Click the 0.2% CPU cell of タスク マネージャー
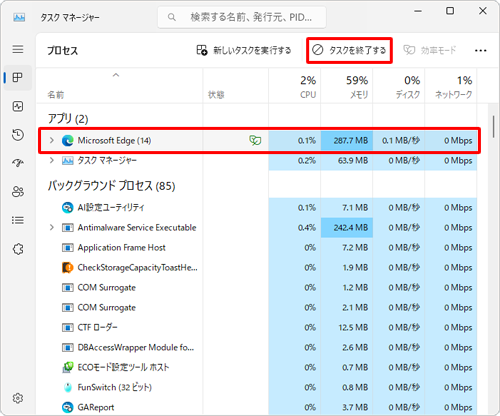Image resolution: width=500 pixels, height=416 pixels. coord(295,161)
